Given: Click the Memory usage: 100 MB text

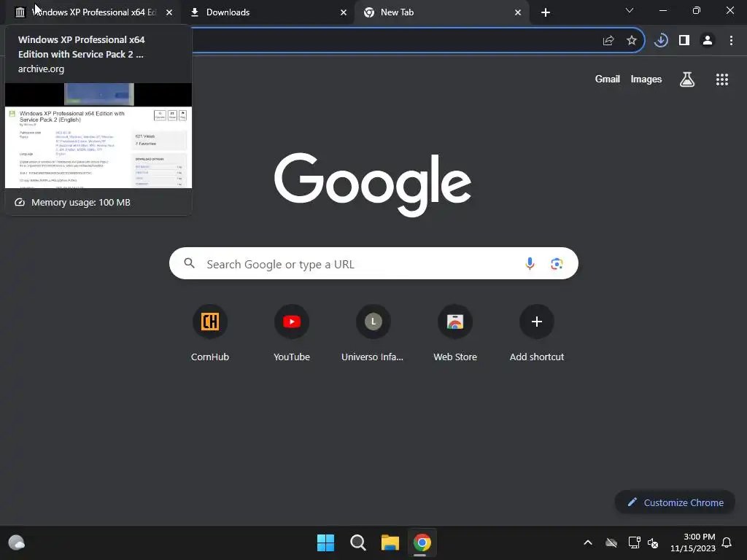Looking at the screenshot, I should point(81,203).
